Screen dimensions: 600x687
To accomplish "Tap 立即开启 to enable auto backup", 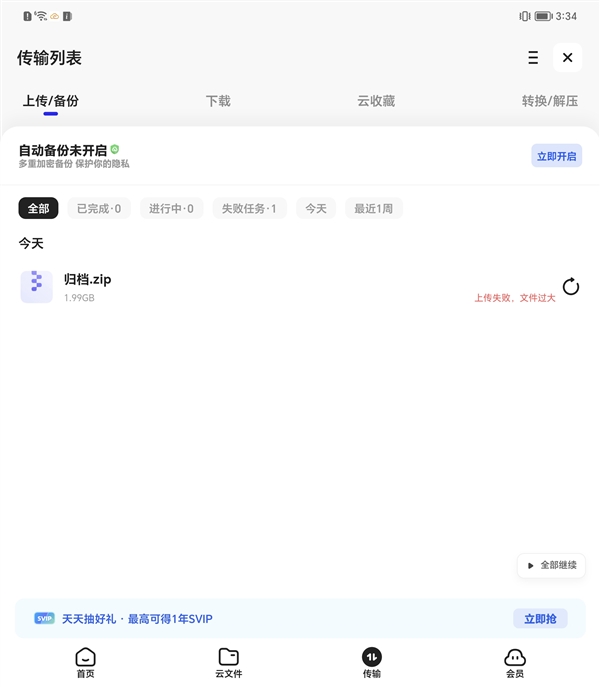I will coord(557,156).
